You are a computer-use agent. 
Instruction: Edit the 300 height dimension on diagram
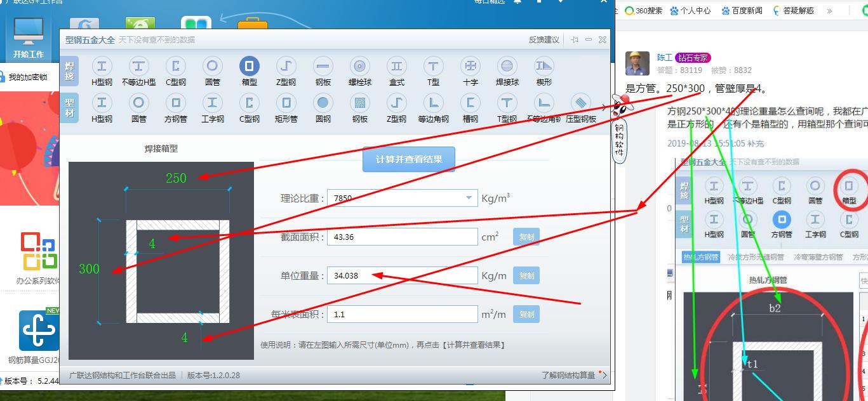tap(89, 268)
